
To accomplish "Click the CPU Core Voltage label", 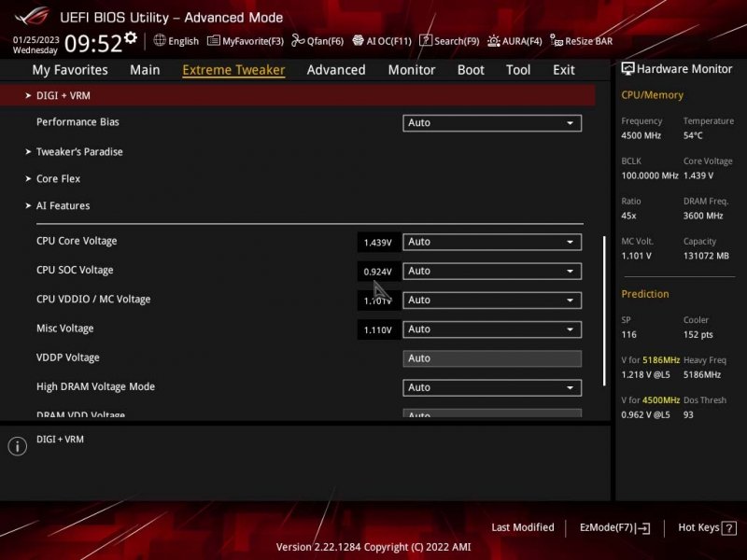I will (x=77, y=241).
